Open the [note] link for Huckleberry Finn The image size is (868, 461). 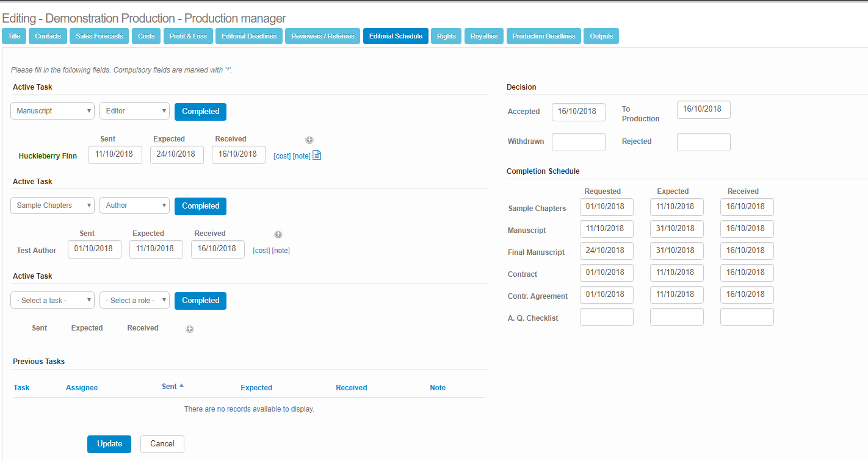click(x=302, y=156)
